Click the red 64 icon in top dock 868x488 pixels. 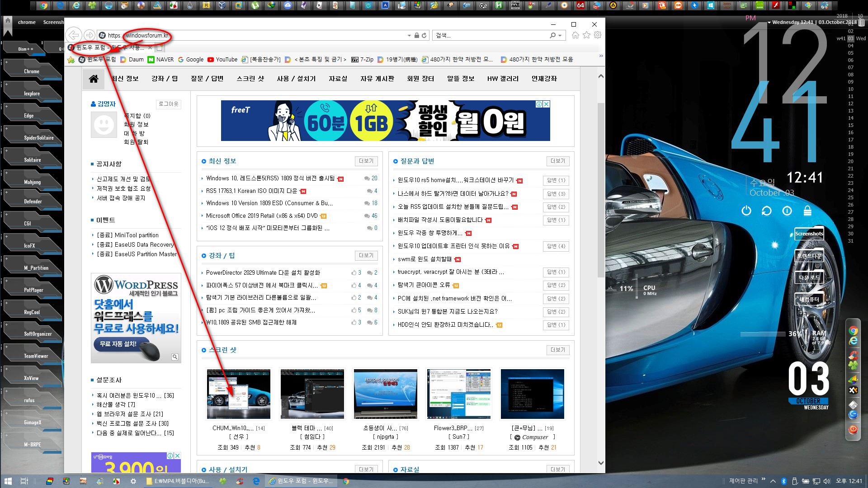click(580, 5)
